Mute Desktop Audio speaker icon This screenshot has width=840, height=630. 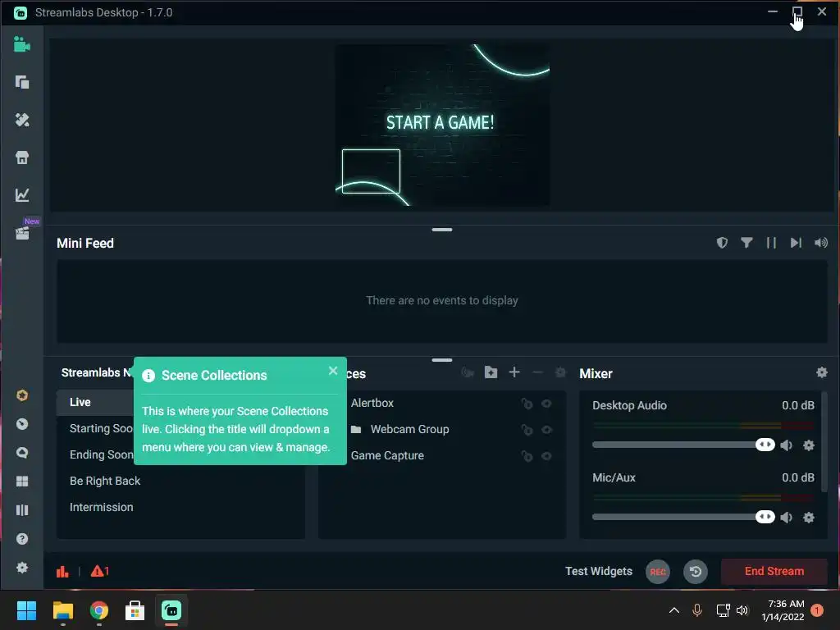(786, 445)
